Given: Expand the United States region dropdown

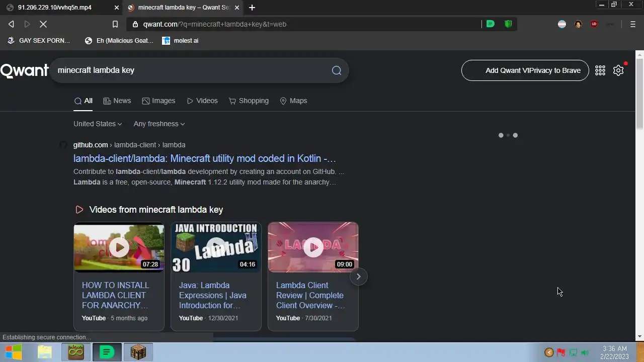Looking at the screenshot, I should [98, 124].
